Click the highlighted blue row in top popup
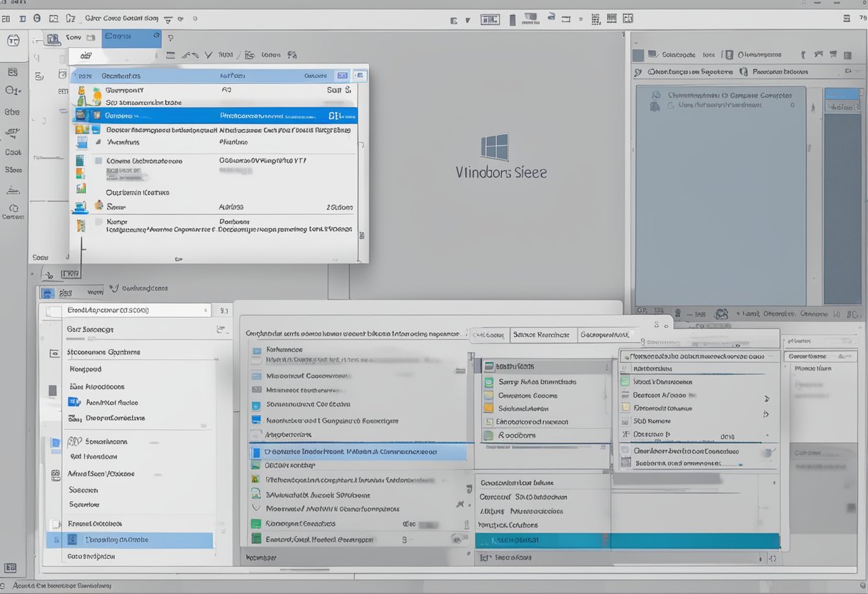This screenshot has width=868, height=594. [214, 116]
